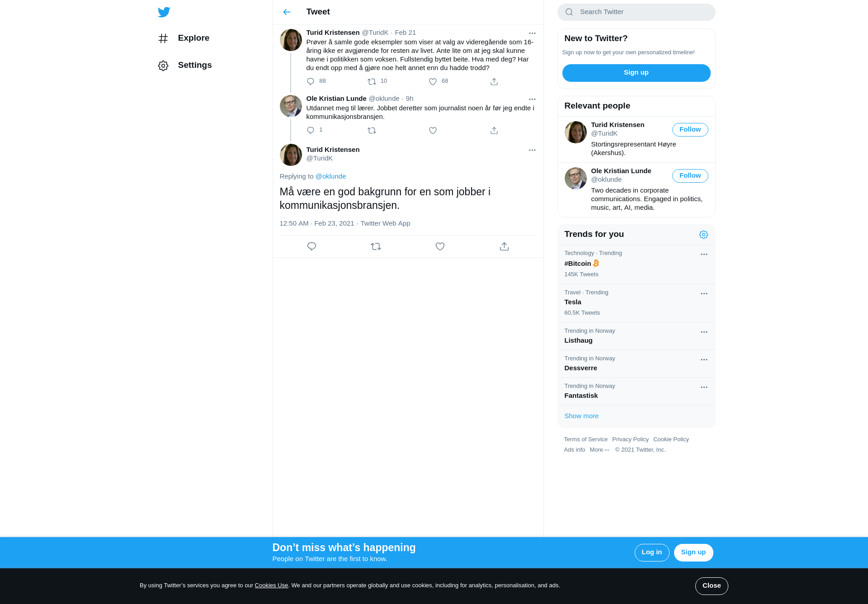Screen dimensions: 868x604
Task: Like the main tweet with heart icon
Action: tap(440, 246)
